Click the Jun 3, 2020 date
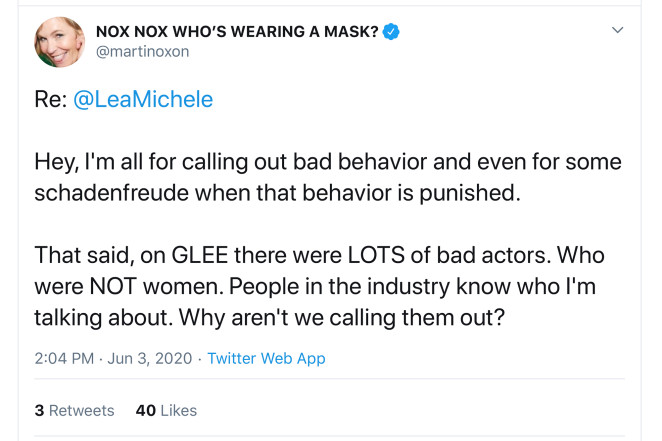The width and height of the screenshot is (662, 441). 150,358
